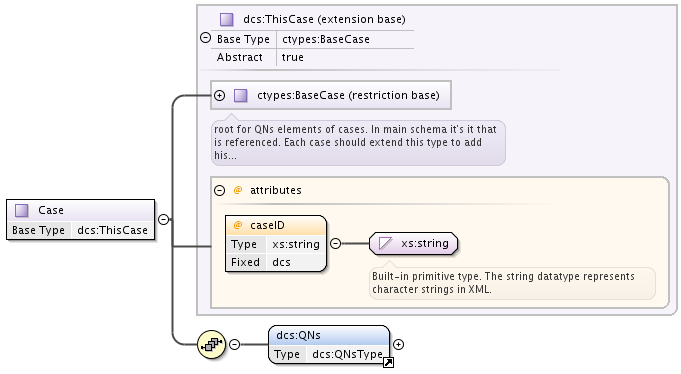Select the caseID attribute name

coord(268,225)
